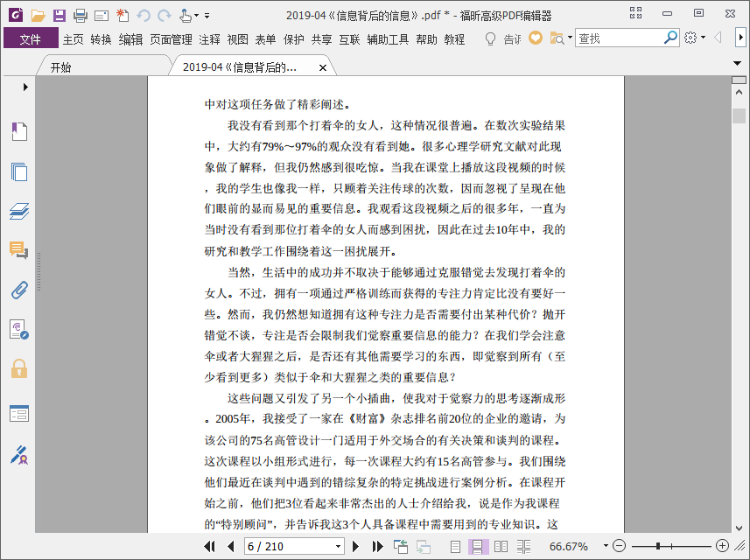
Task: Open the 保护 ribbon tab
Action: (294, 39)
